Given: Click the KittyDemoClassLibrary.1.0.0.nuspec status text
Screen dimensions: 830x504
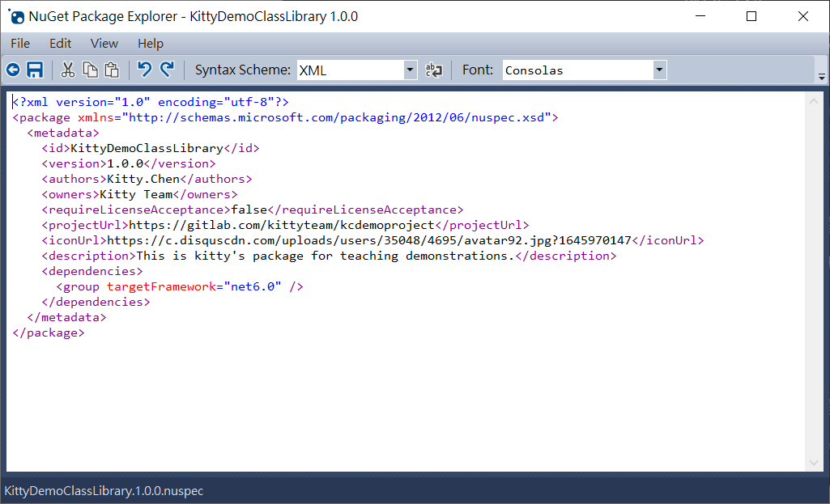Looking at the screenshot, I should [104, 491].
